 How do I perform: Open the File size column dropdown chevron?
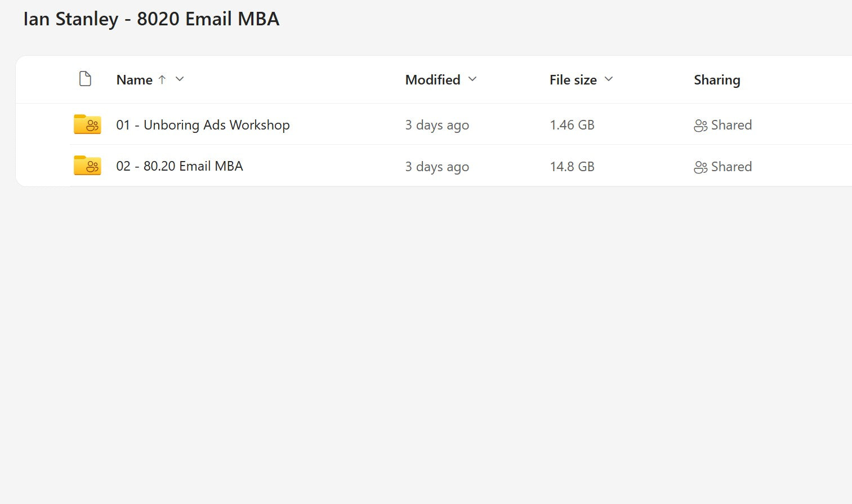[x=609, y=79]
